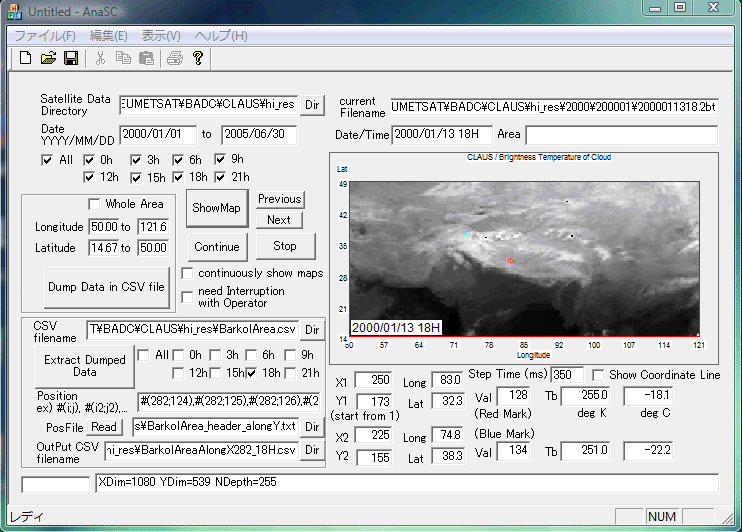Click the Help question mark icon

coord(198,59)
